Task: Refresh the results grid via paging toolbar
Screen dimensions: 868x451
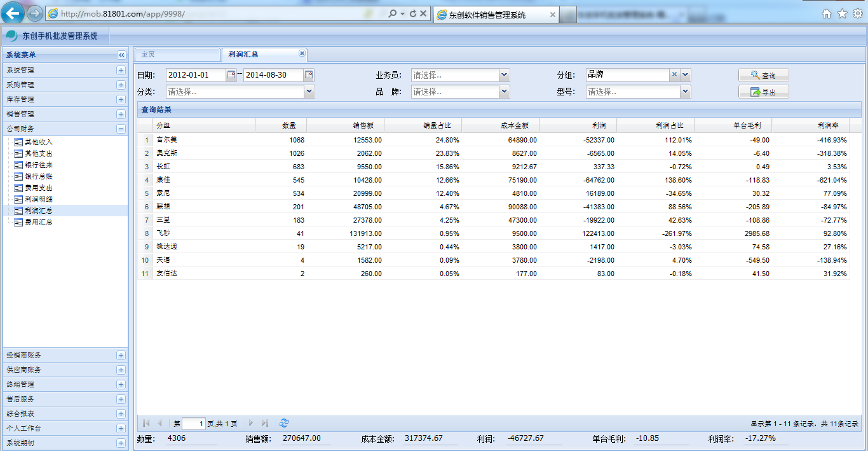Action: (284, 423)
